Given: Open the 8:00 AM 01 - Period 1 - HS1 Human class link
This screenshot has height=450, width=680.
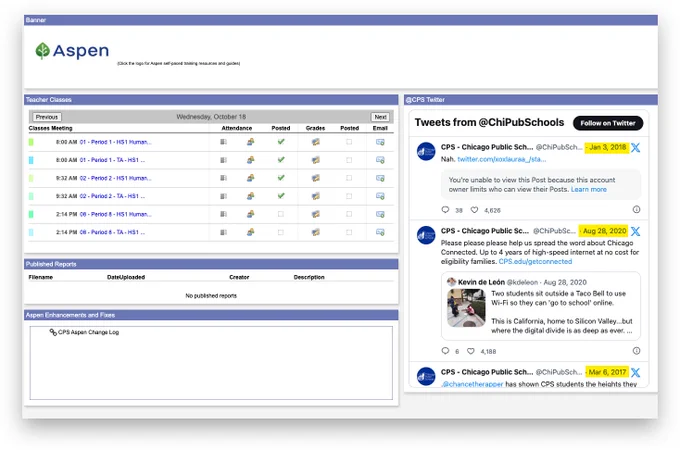Looking at the screenshot, I should [115, 142].
